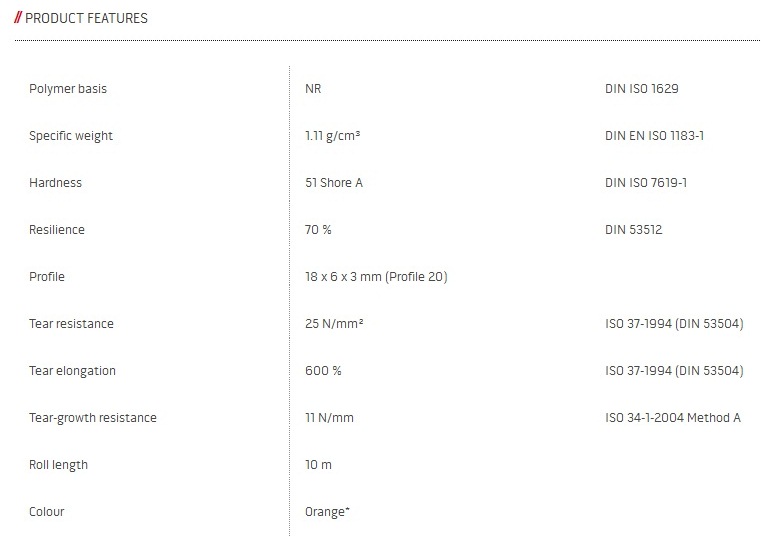This screenshot has width=761, height=536.
Task: Click the Polymer basis label
Action: pyautogui.click(x=68, y=89)
